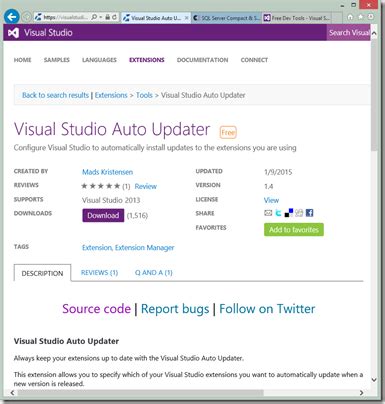Click the lock security icon in address bar
The image size is (385, 404).
[x=107, y=17]
